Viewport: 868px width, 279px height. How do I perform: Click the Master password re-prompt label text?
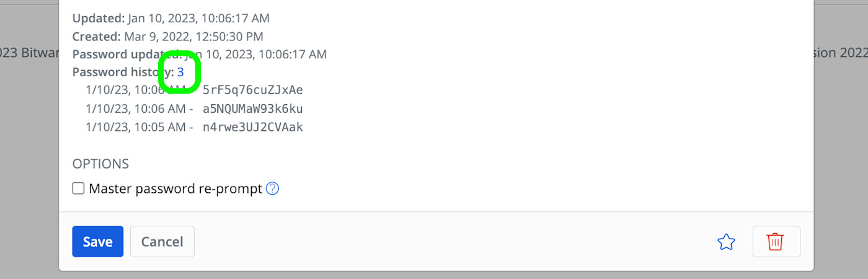pyautogui.click(x=175, y=188)
